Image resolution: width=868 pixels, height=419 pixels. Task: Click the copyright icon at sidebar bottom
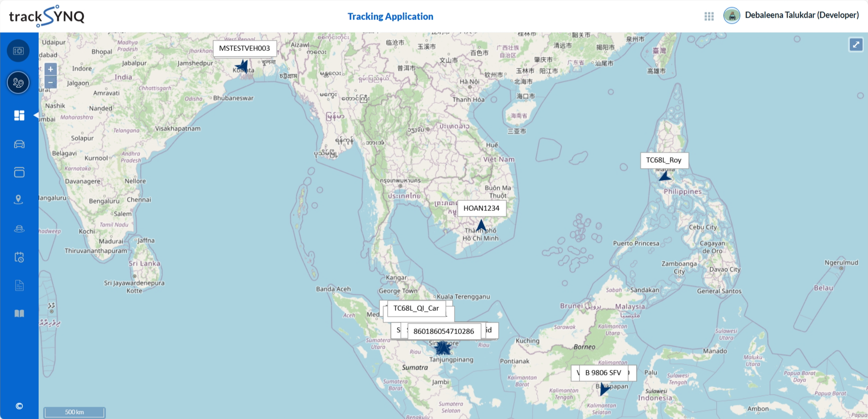click(18, 406)
